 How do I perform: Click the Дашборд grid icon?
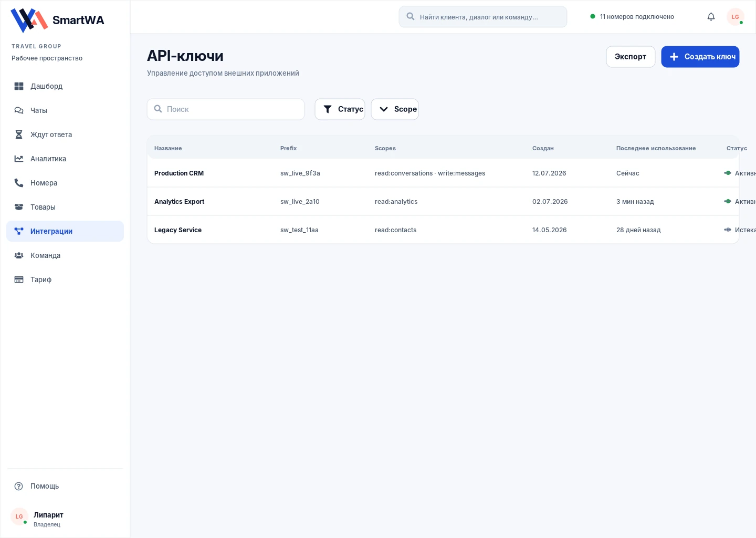(19, 86)
